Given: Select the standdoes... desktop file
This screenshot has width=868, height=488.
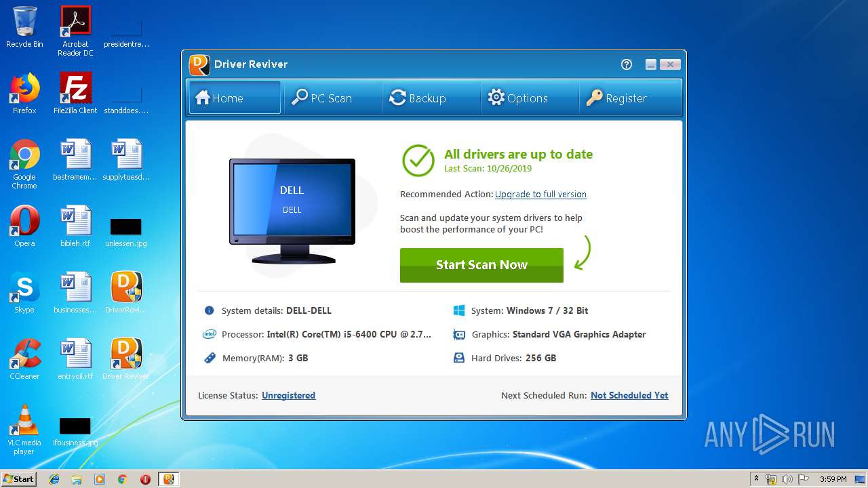Looking at the screenshot, I should [x=126, y=99].
